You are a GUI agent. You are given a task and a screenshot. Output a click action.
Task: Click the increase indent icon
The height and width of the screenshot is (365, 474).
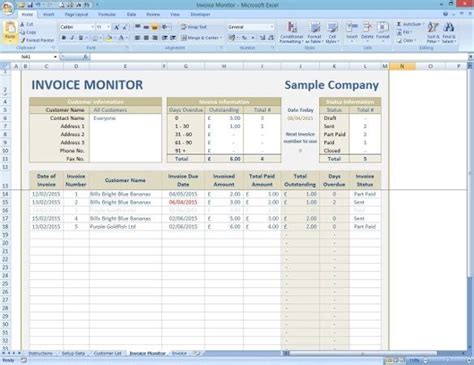coord(173,38)
